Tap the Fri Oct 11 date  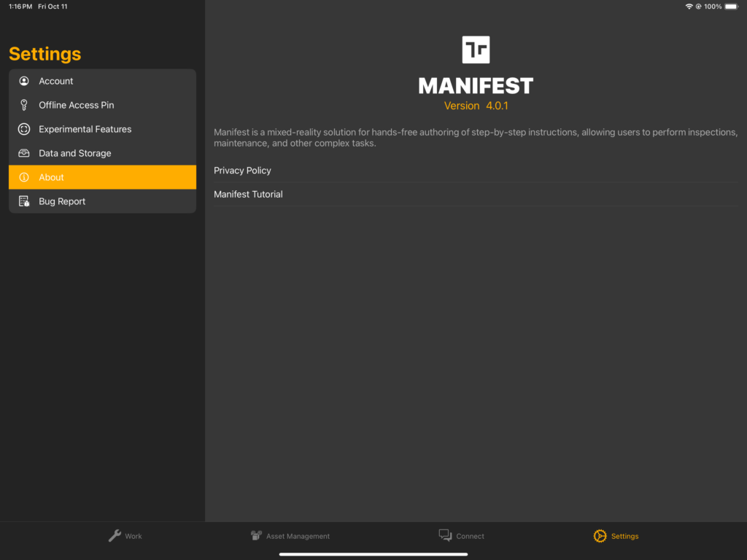coord(53,7)
